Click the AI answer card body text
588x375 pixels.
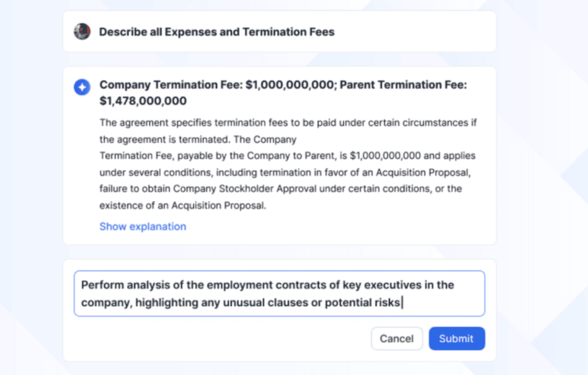pyautogui.click(x=287, y=164)
